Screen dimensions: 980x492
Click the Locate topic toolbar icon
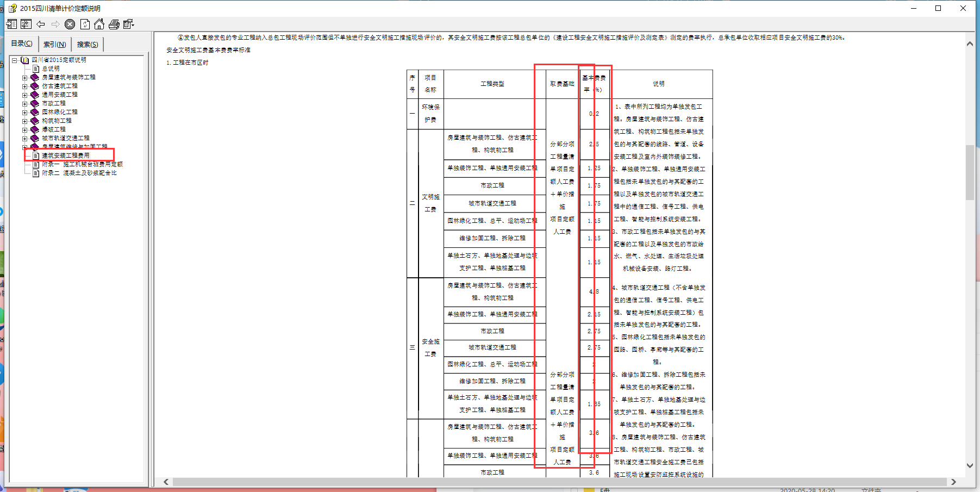click(x=26, y=24)
